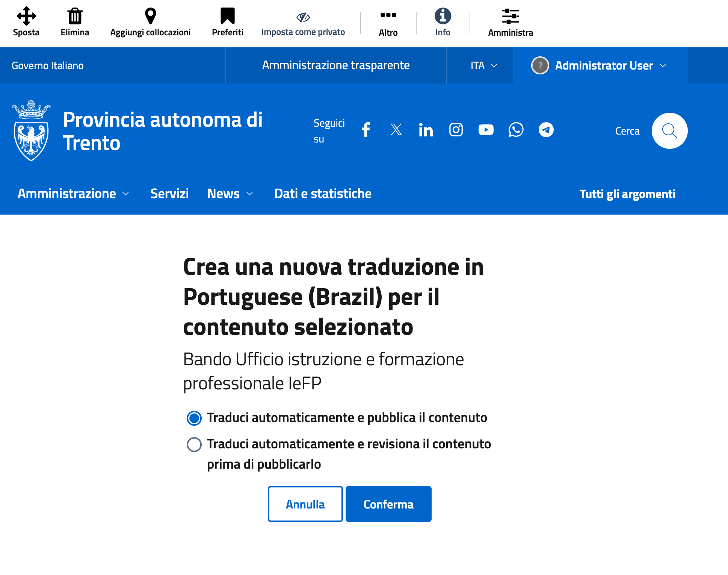Open the Info icon in toolbar

coord(443,16)
